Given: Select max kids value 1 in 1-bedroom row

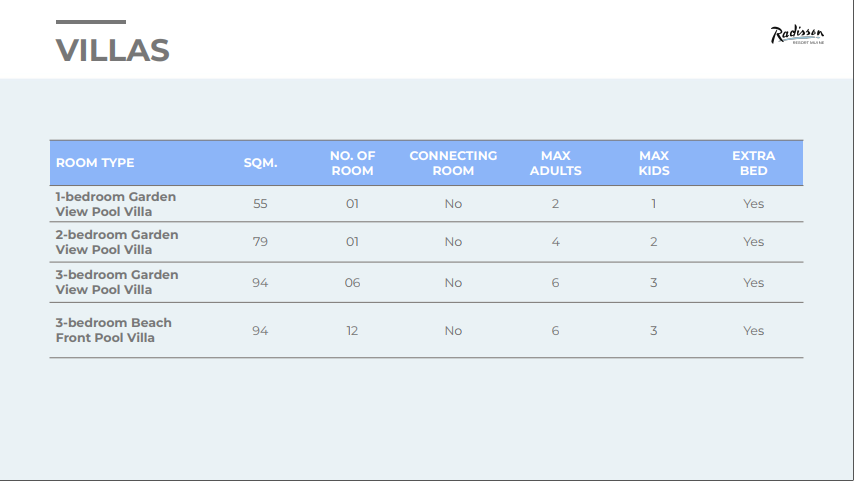Looking at the screenshot, I should 654,204.
